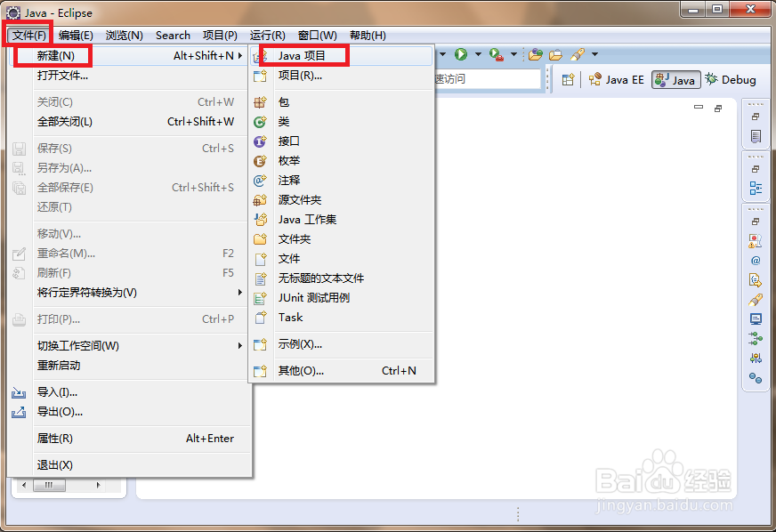
Task: Open the Console fast view icon
Action: 756,318
